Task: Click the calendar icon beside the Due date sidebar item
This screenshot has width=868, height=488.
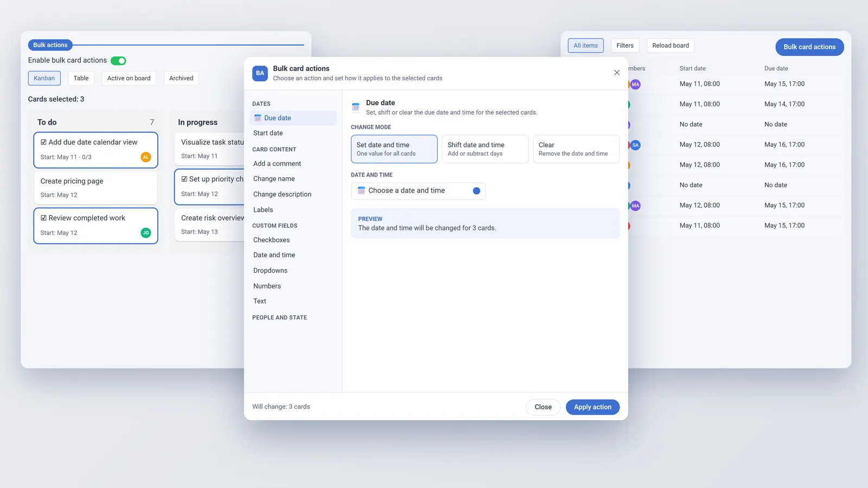Action: [258, 118]
